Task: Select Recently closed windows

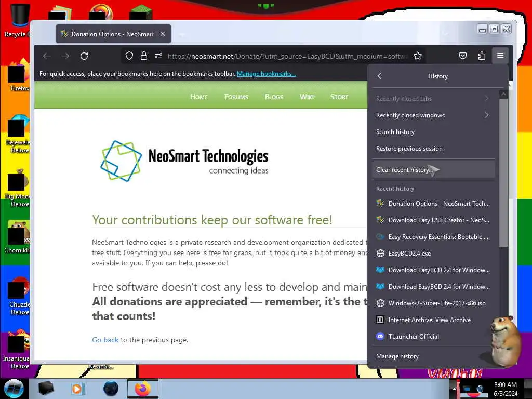Action: pos(433,115)
